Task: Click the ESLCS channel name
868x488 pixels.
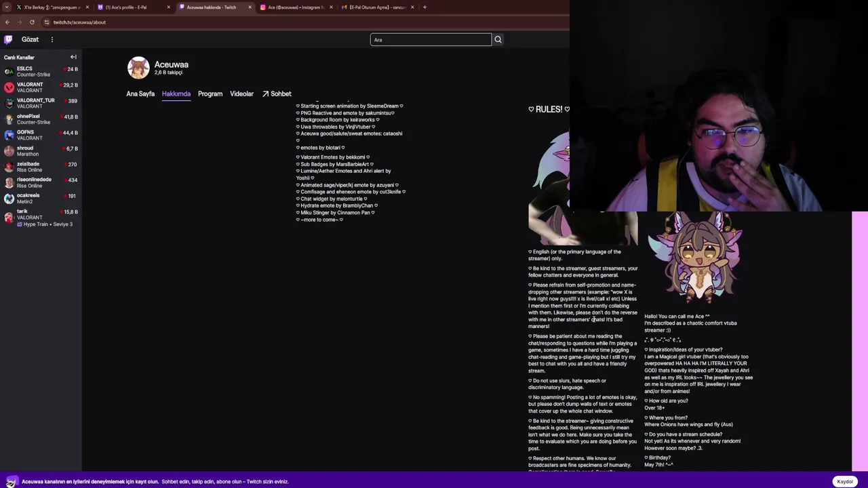Action: tap(24, 68)
